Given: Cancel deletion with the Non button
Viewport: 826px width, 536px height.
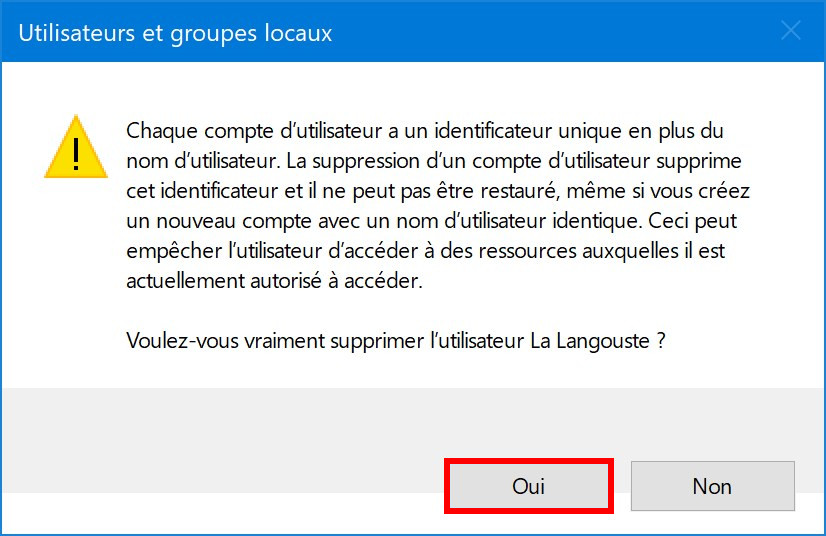Looking at the screenshot, I should 713,486.
